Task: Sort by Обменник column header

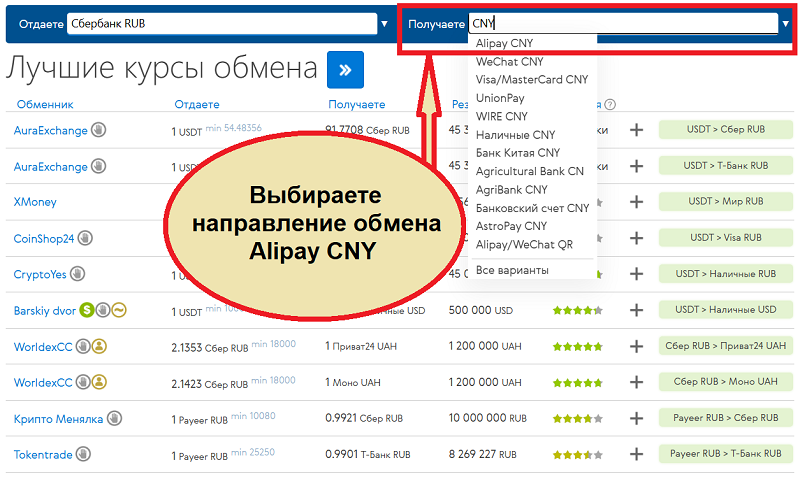Action: click(45, 105)
